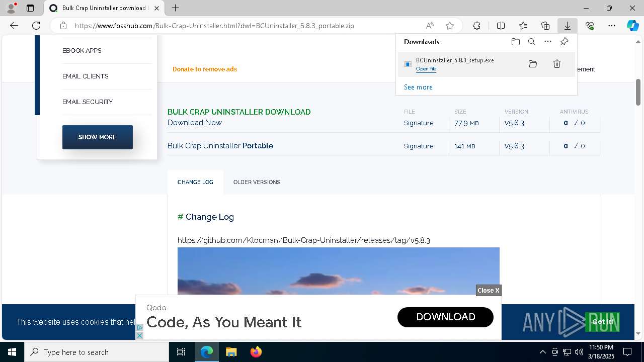Click the browser Back arrow
The image size is (644, 362).
(x=14, y=26)
